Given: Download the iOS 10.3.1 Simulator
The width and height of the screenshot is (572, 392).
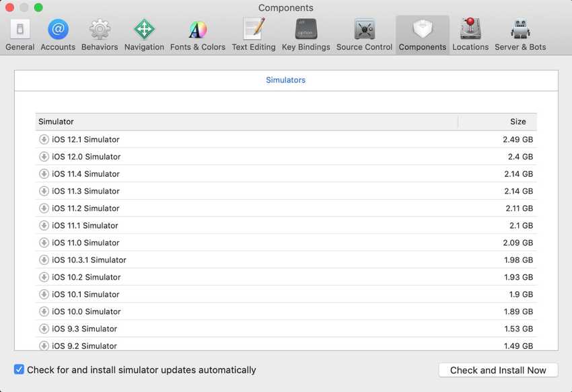Looking at the screenshot, I should (44, 260).
